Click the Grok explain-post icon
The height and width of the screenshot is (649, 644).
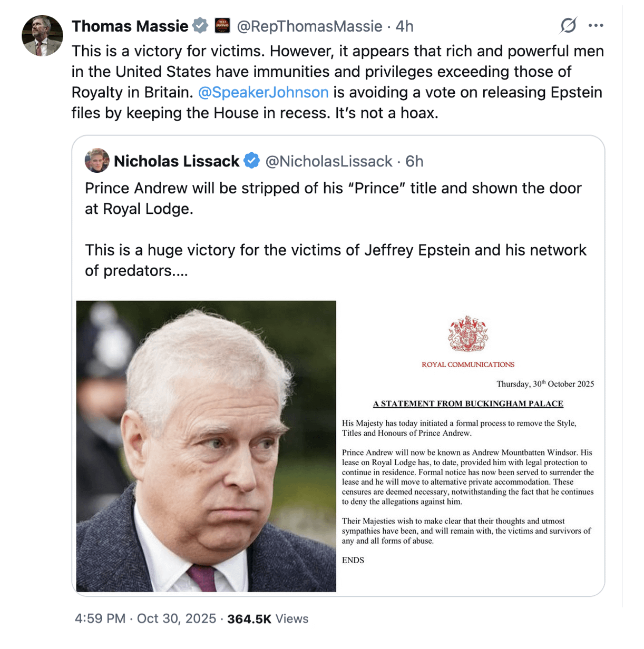point(568,25)
